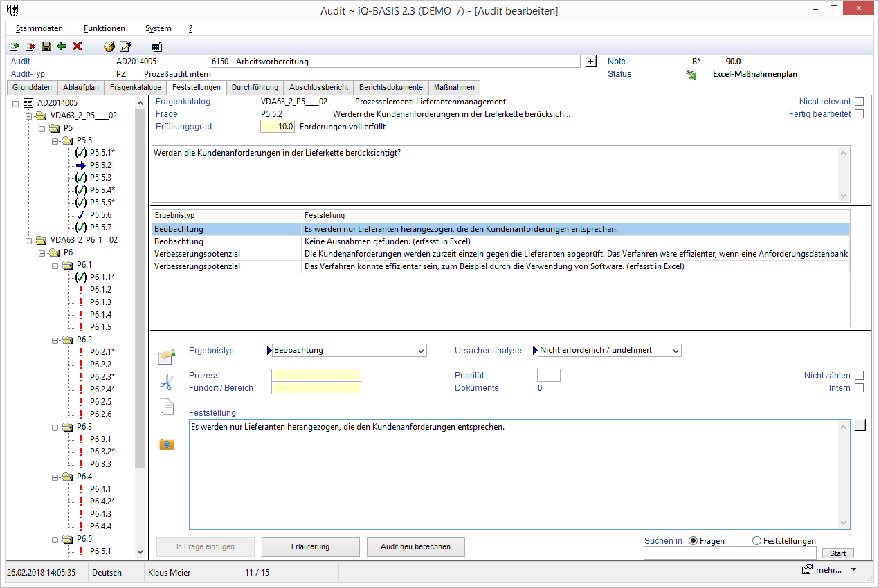
Task: Open the mehr... dropdown arrow
Action: pyautogui.click(x=853, y=569)
